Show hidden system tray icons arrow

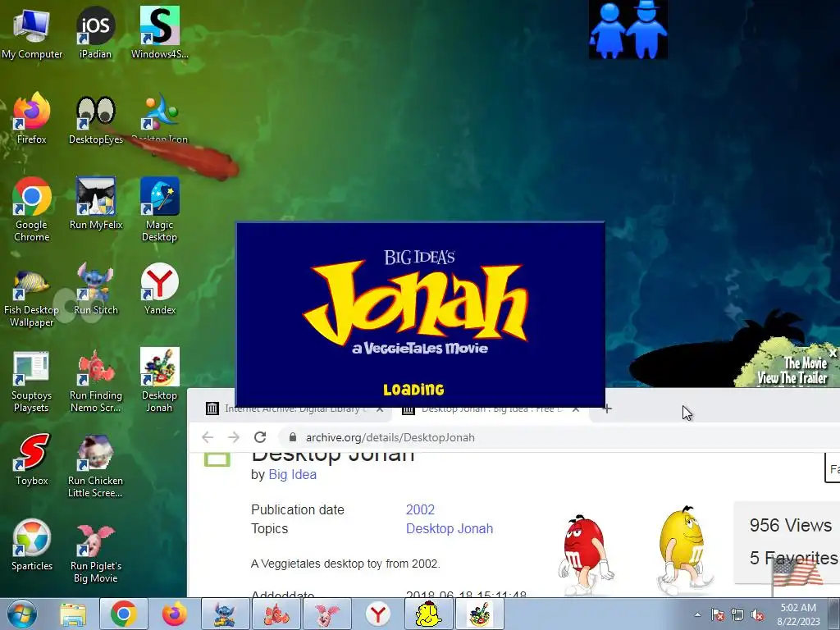click(x=697, y=614)
